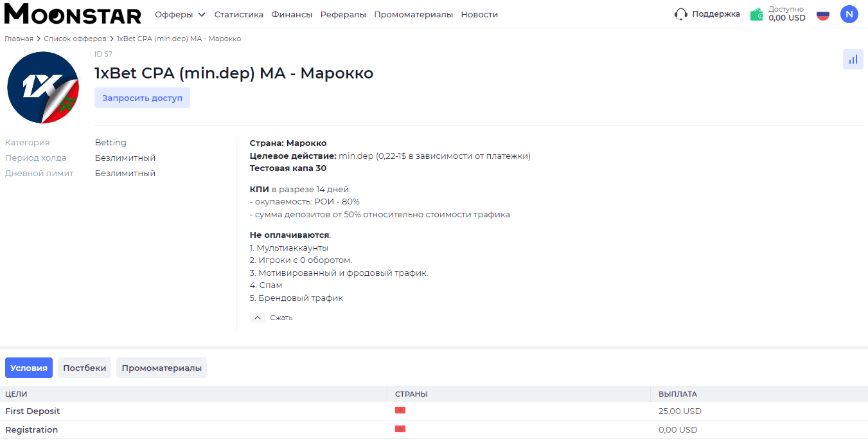The image size is (868, 441).
Task: Click payout value 25,00 USD
Action: (680, 411)
